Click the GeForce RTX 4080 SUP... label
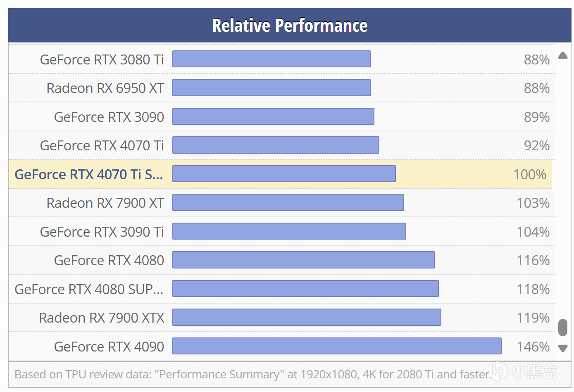 pyautogui.click(x=89, y=289)
